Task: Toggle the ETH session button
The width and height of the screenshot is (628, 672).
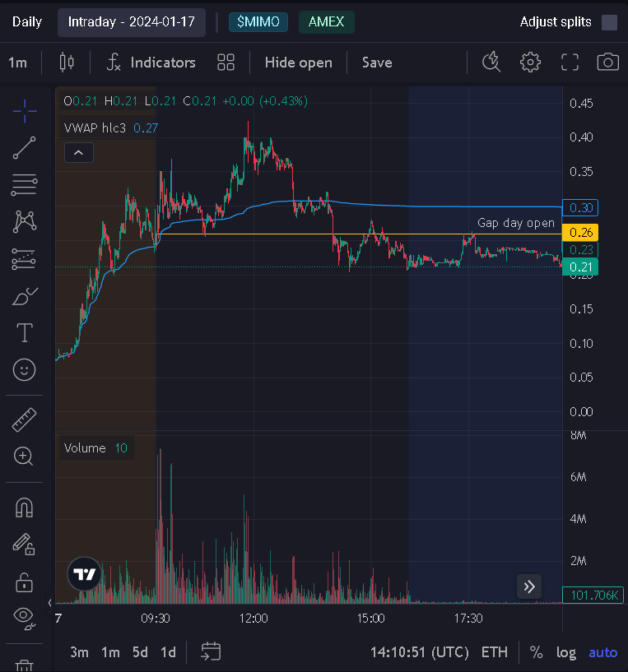Action: [x=495, y=652]
